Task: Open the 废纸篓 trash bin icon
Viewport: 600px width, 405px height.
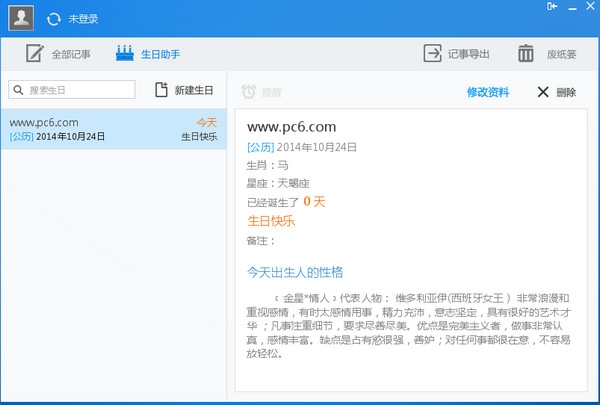Action: click(526, 54)
